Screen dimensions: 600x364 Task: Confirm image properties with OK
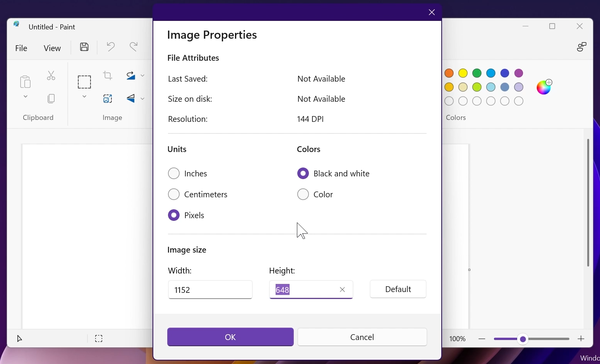pyautogui.click(x=230, y=337)
